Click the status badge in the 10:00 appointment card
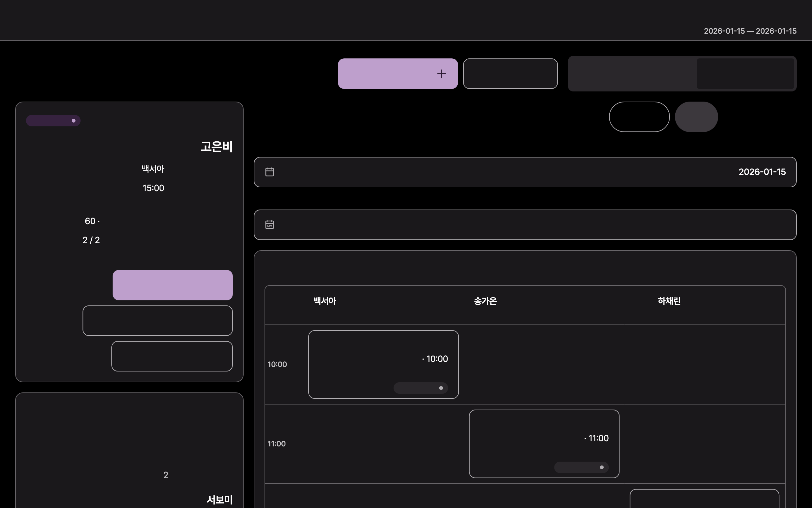Screen dimensions: 812x508 point(420,388)
